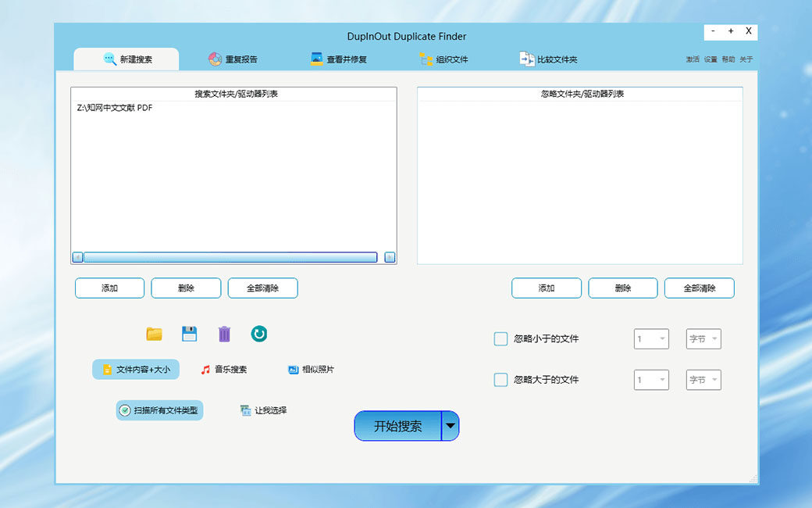Image resolution: width=812 pixels, height=508 pixels.
Task: Open the Compare Folders tab (比较文件夹)
Action: [x=548, y=59]
